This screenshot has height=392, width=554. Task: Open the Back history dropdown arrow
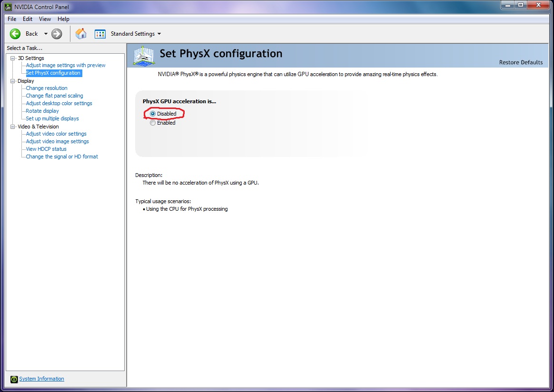click(x=46, y=34)
